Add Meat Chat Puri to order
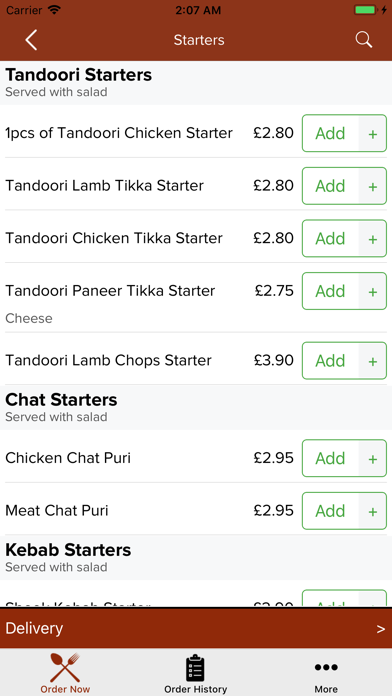The width and height of the screenshot is (392, 696). coord(330,511)
